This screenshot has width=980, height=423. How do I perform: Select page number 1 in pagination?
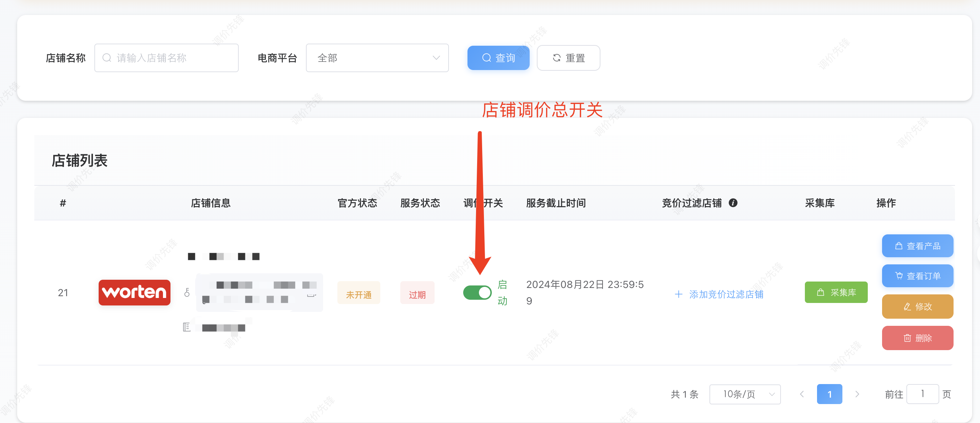829,394
